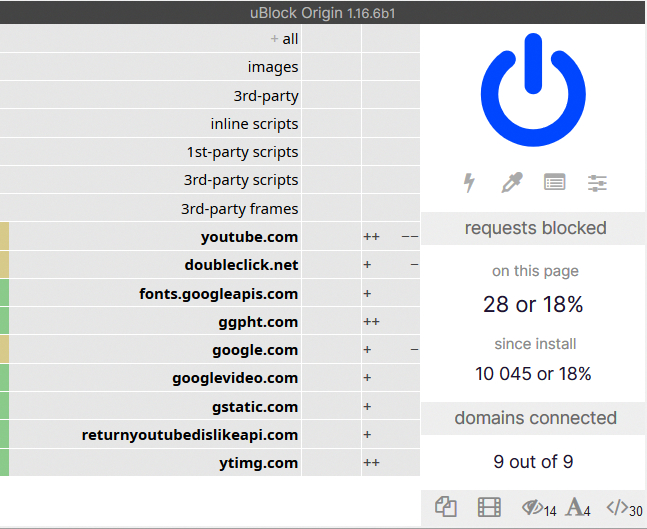Click yellow status swatch beside google.com
This screenshot has height=529, width=647.
coord(4,350)
